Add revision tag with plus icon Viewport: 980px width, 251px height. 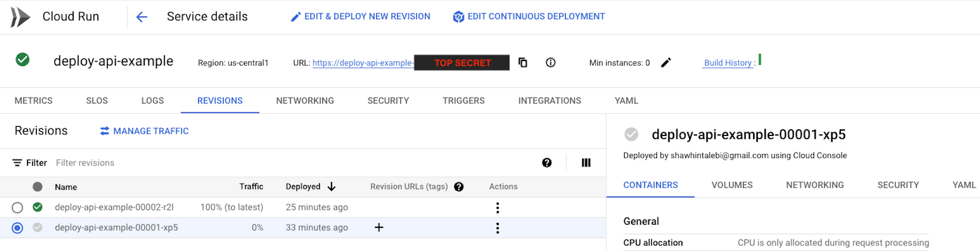click(379, 227)
